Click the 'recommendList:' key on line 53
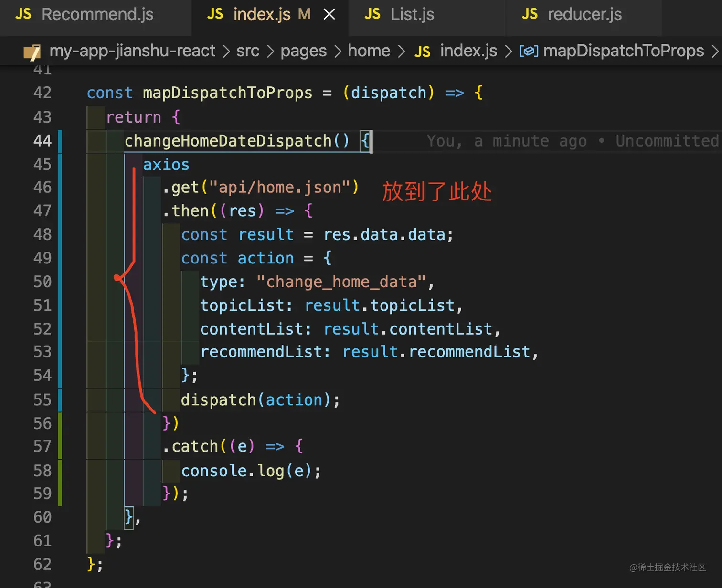The width and height of the screenshot is (722, 588). coord(265,352)
